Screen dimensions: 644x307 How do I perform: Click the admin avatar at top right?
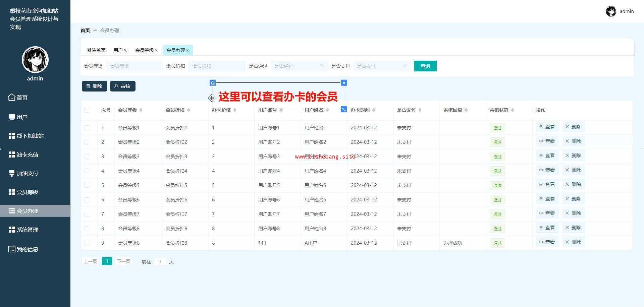(x=611, y=11)
